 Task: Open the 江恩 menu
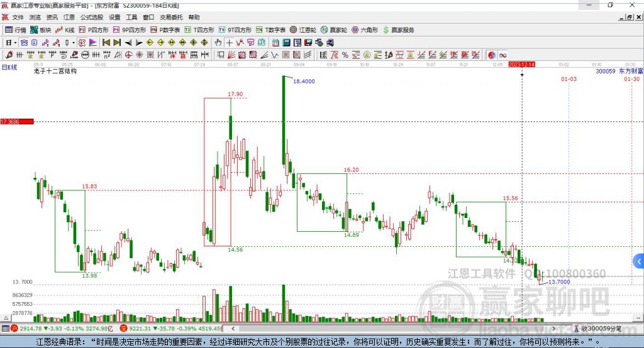pyautogui.click(x=69, y=17)
